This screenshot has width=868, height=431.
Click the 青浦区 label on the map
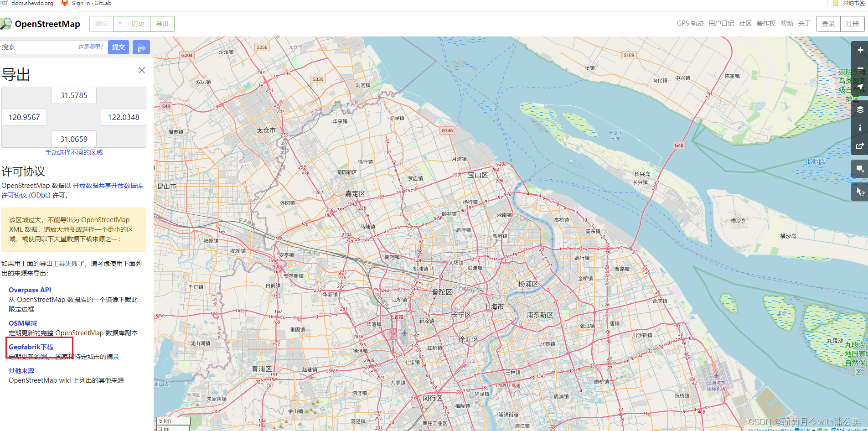[x=262, y=369]
